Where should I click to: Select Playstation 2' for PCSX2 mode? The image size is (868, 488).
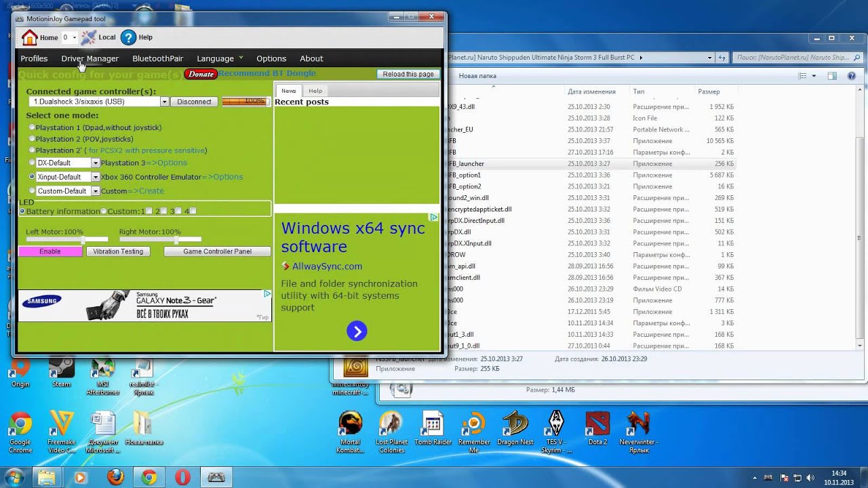pos(32,150)
